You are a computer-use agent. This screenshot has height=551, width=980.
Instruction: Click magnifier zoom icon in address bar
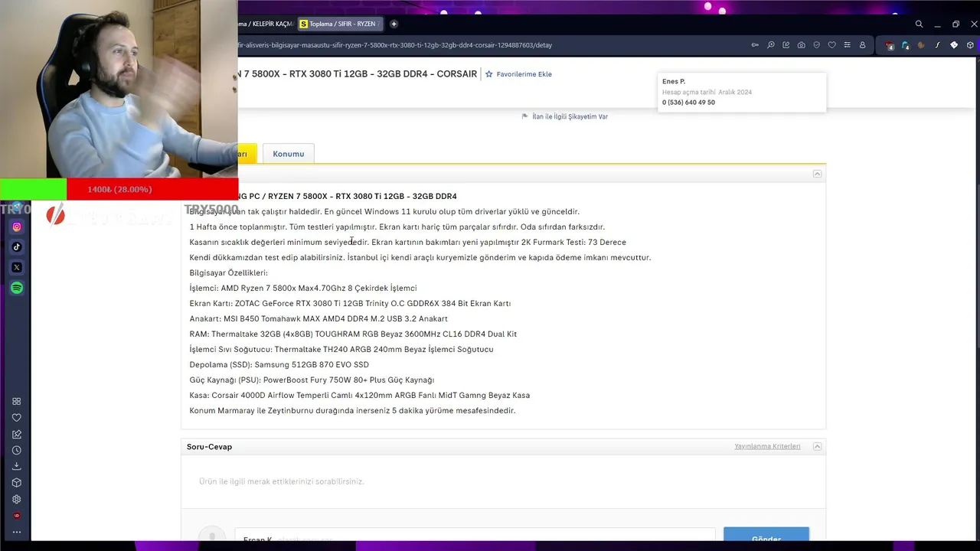tap(770, 45)
